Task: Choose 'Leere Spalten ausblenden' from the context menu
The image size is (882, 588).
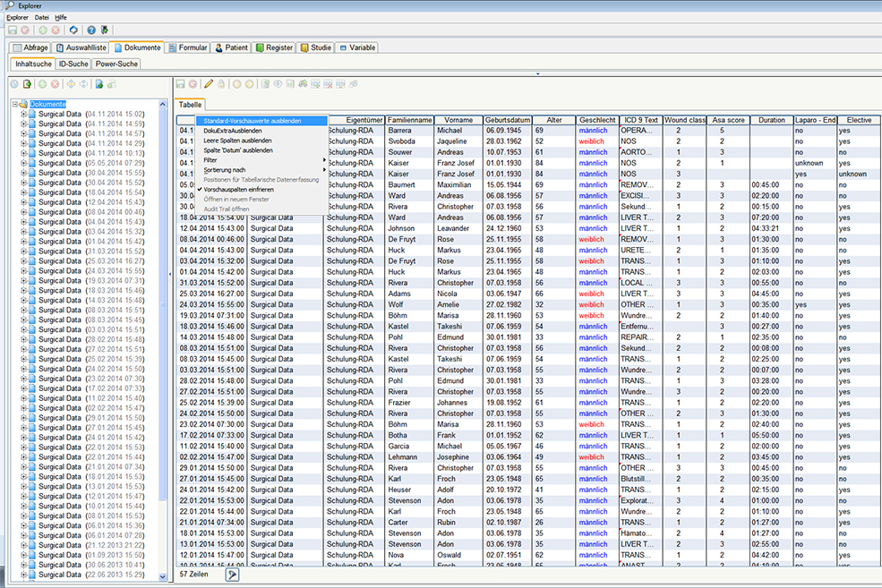Action: tap(237, 141)
